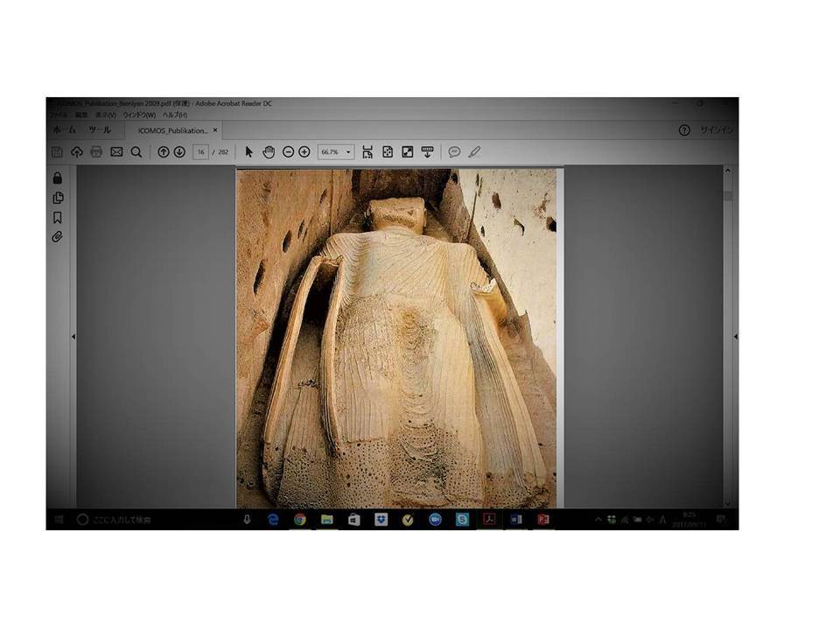Open the 66.7% zoom level dropdown
The image size is (840, 630).
click(336, 152)
